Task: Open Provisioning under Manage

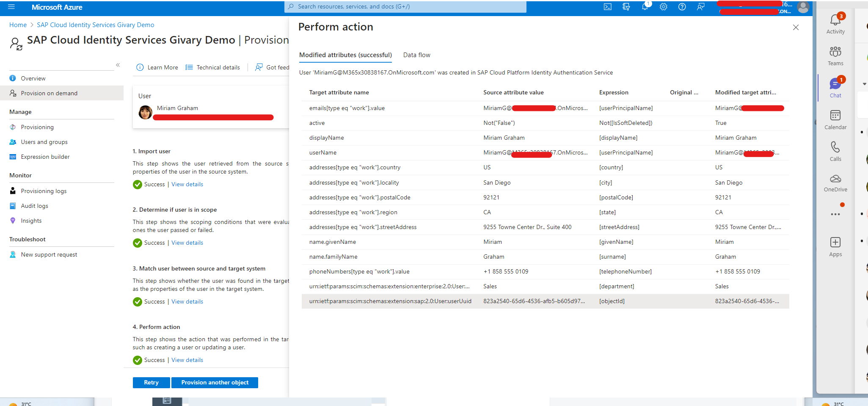Action: click(x=37, y=127)
